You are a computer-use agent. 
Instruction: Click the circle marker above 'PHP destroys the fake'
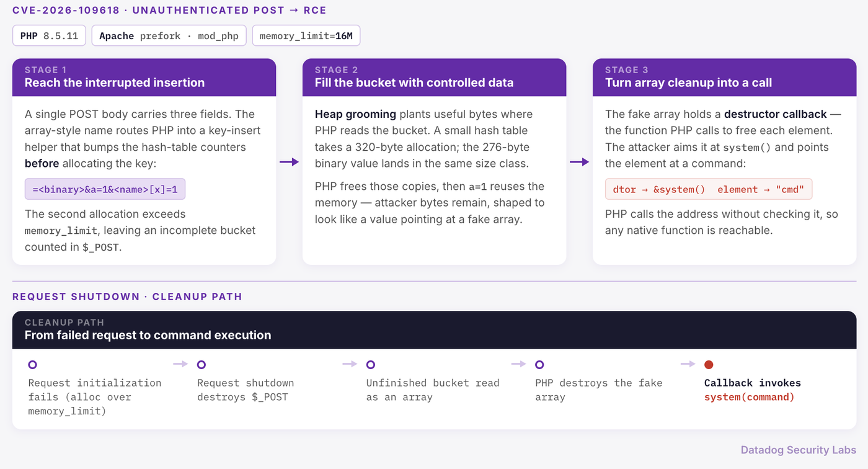[x=539, y=365]
